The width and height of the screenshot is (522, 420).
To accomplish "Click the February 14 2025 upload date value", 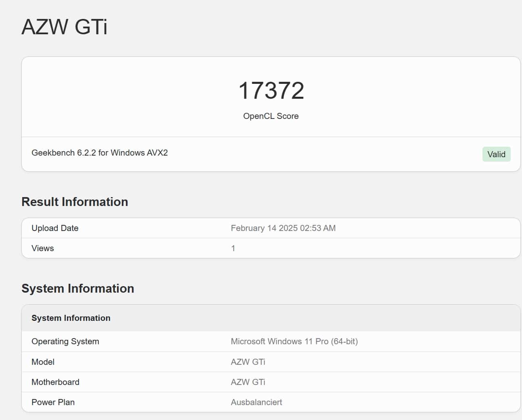I will pyautogui.click(x=283, y=228).
